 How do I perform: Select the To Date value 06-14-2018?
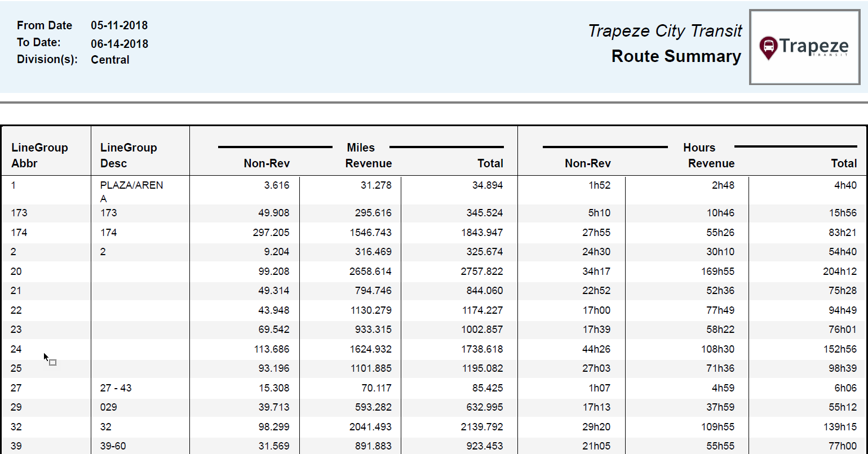click(x=119, y=44)
